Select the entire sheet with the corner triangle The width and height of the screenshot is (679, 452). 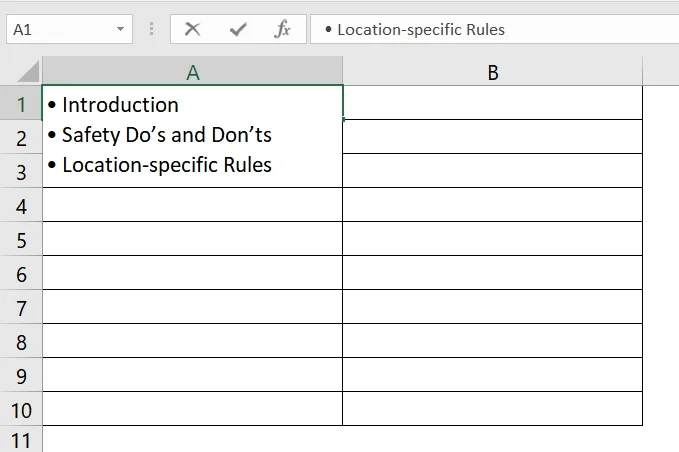tap(29, 71)
